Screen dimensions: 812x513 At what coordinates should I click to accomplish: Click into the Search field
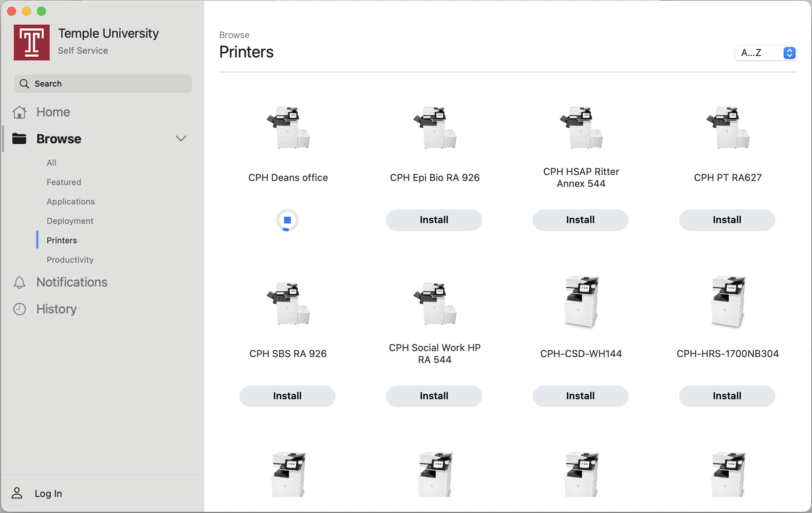click(x=103, y=84)
